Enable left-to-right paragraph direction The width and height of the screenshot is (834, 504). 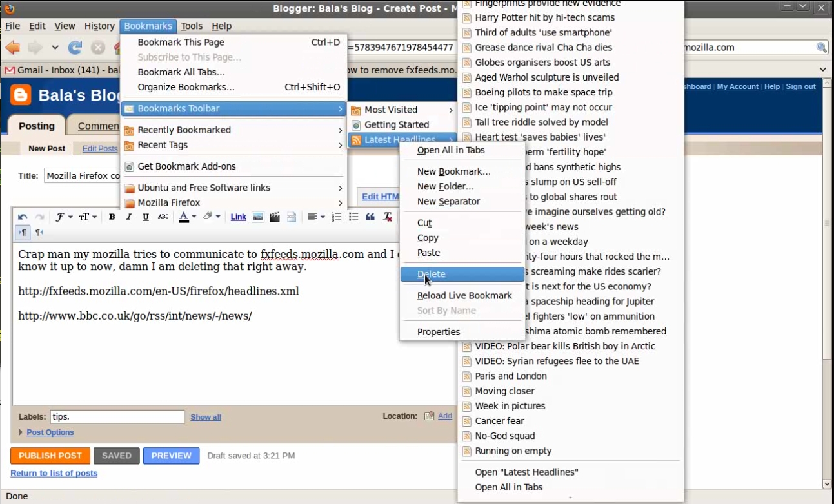click(x=23, y=232)
